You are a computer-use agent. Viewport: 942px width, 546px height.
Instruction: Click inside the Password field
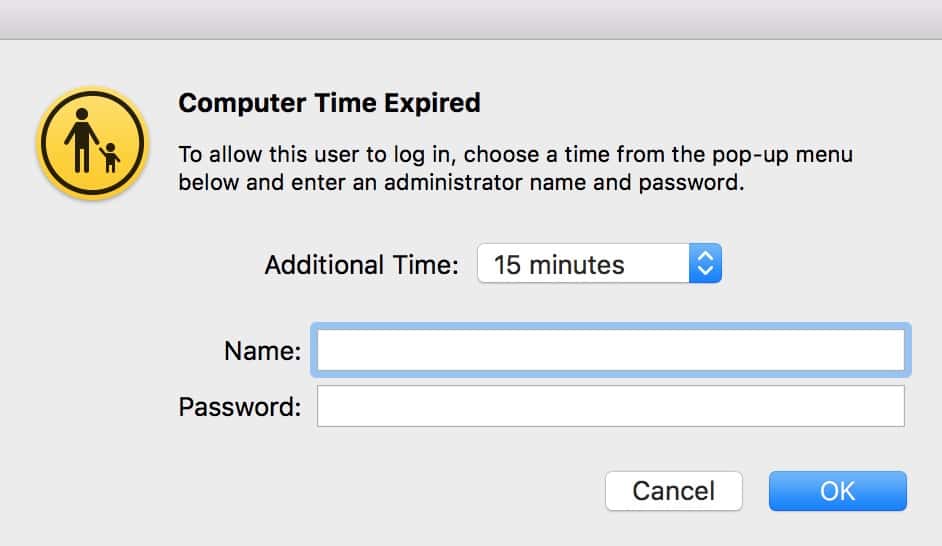pos(610,407)
